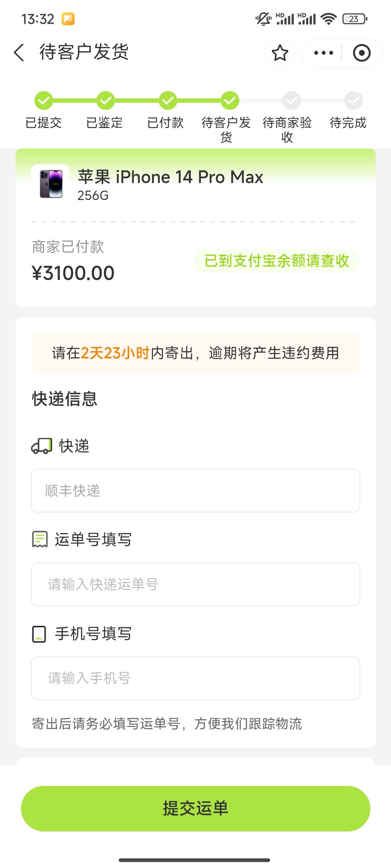
Task: Open the 顺丰快递 courier selector
Action: [195, 490]
